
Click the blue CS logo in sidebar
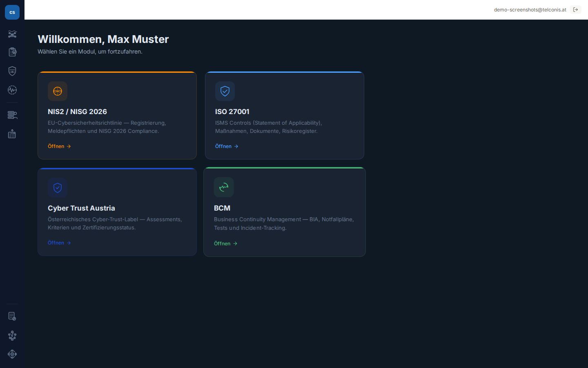point(12,12)
